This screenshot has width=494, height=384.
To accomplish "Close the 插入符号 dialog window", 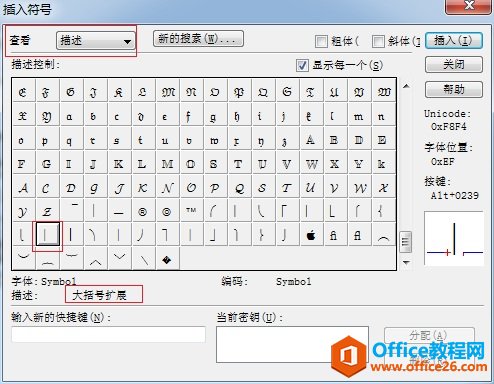I will pos(469,6).
